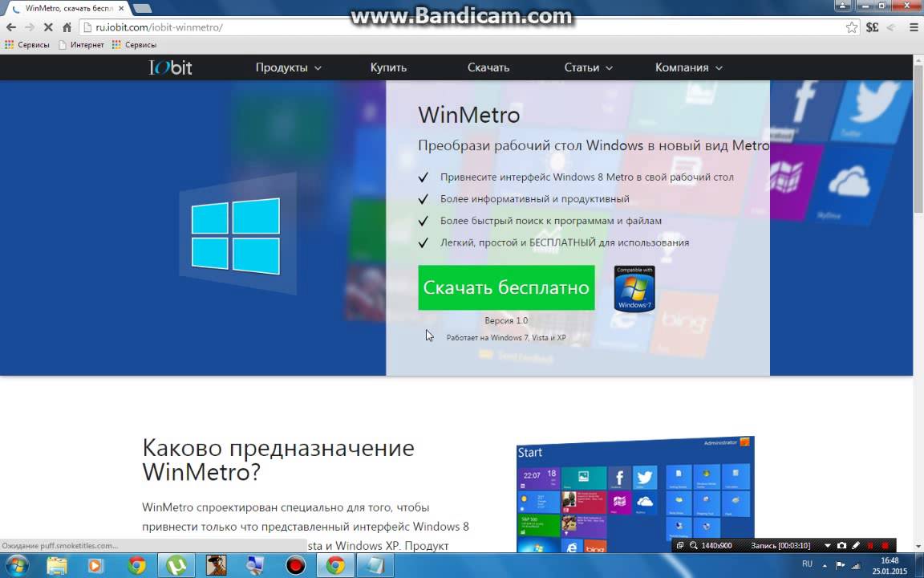Viewport: 924px width, 578px height.
Task: Open the Action Center flag in the tray
Action: click(x=841, y=565)
